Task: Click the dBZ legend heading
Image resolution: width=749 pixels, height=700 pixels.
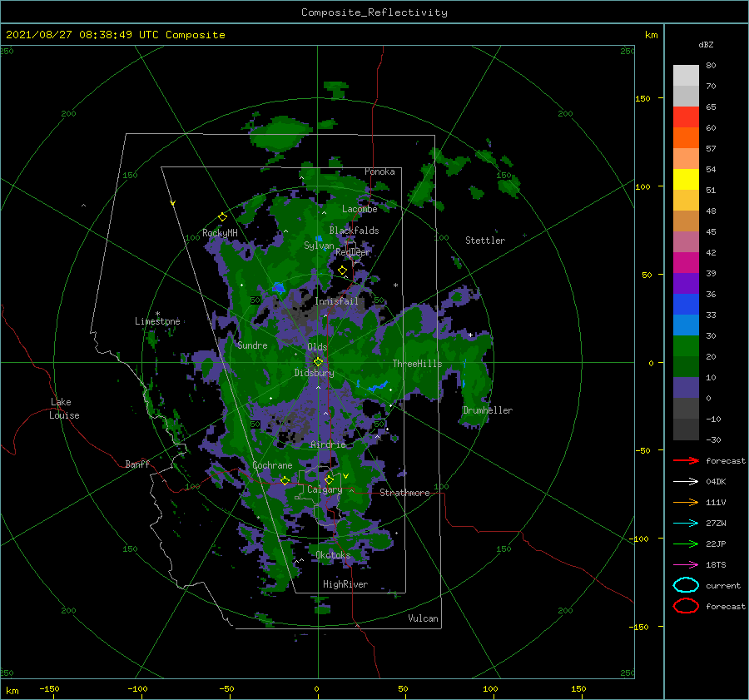Action: [x=706, y=44]
